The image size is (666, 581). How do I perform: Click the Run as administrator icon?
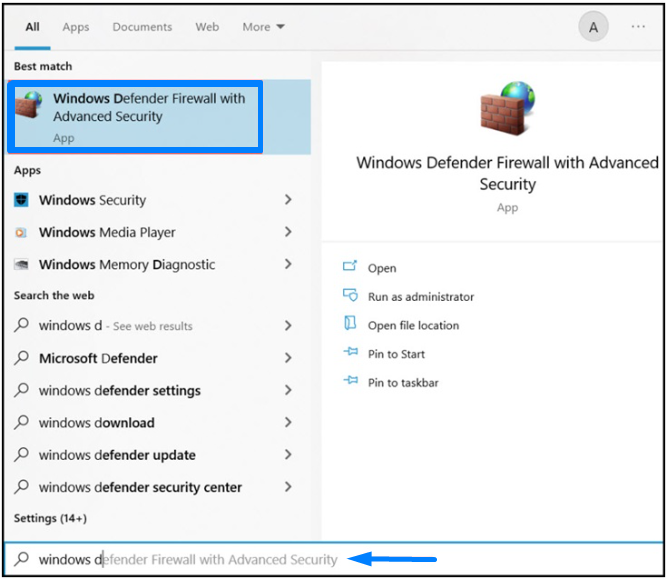click(x=350, y=296)
